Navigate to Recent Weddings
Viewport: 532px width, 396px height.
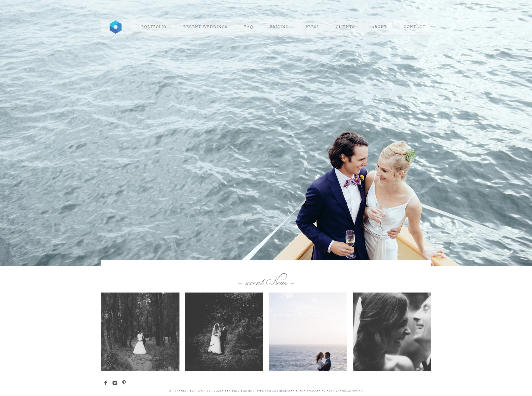coord(205,27)
